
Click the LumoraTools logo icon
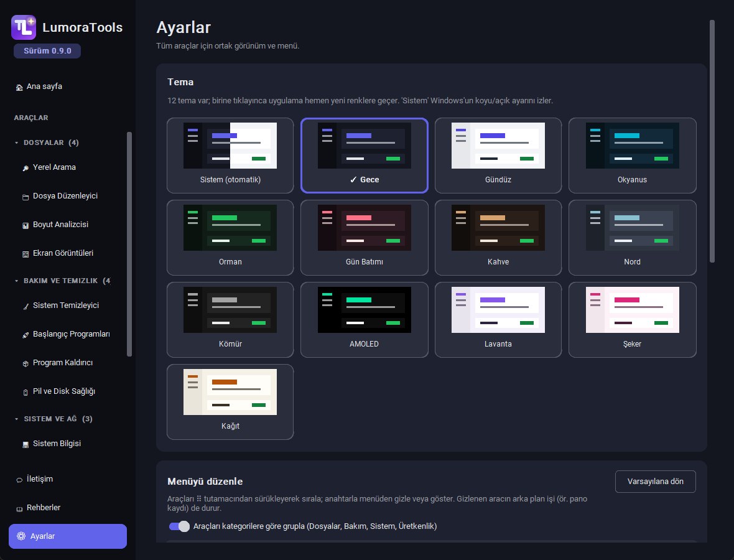pos(24,27)
